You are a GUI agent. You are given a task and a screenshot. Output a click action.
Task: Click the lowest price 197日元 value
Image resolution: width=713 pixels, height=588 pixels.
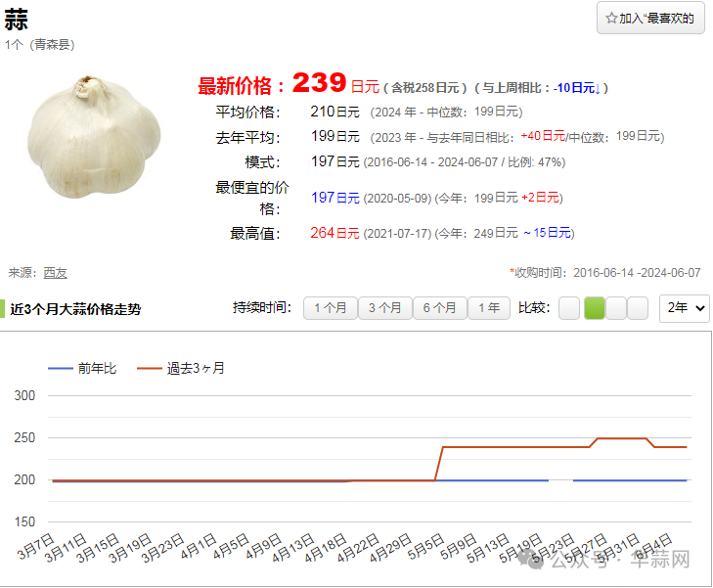pos(334,198)
